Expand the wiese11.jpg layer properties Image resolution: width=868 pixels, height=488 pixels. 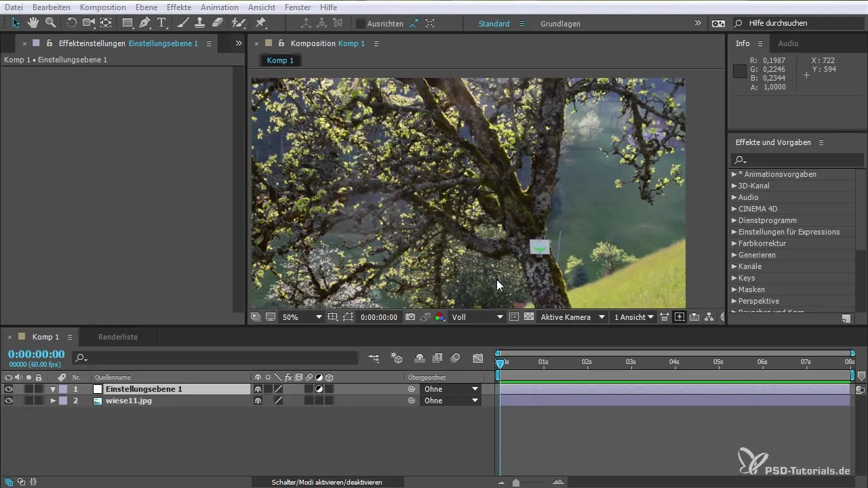pos(53,401)
